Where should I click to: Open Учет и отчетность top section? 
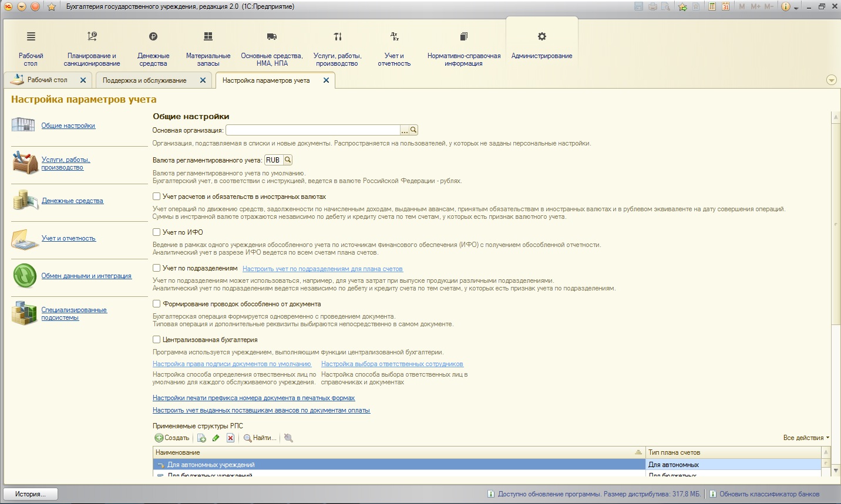pos(394,49)
